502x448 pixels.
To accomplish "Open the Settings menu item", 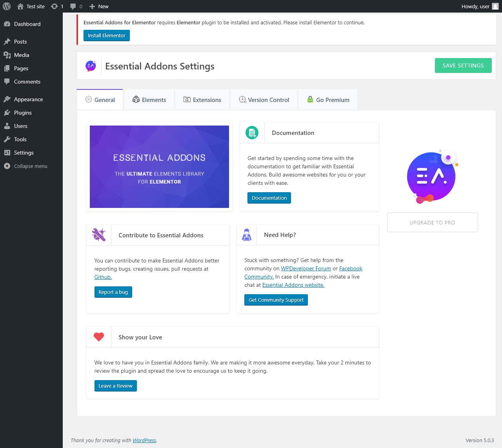I will (31, 153).
